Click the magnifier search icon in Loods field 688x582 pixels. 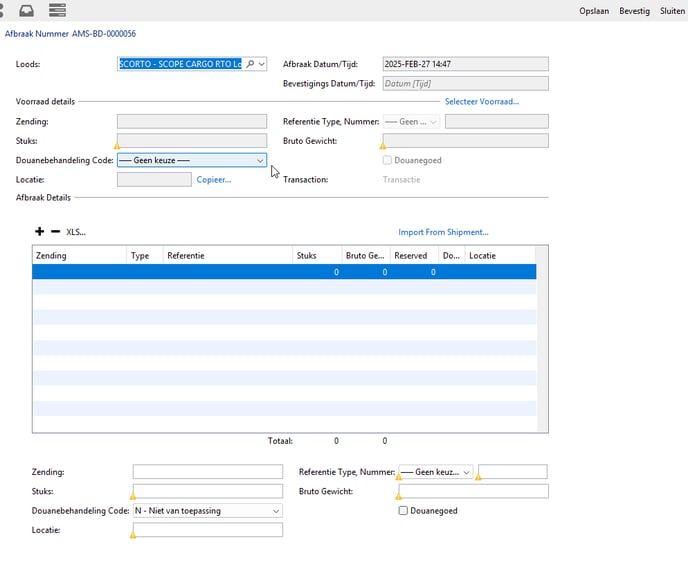tap(250, 64)
